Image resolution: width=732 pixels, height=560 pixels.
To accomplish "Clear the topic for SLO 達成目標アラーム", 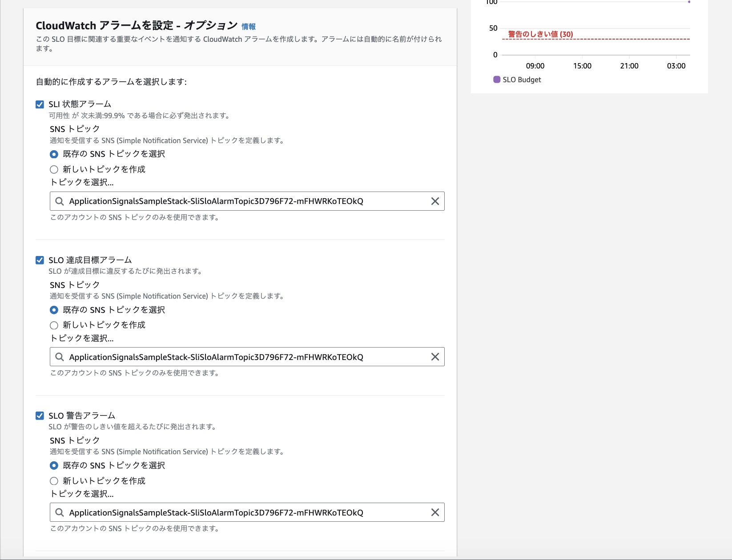I will click(434, 356).
